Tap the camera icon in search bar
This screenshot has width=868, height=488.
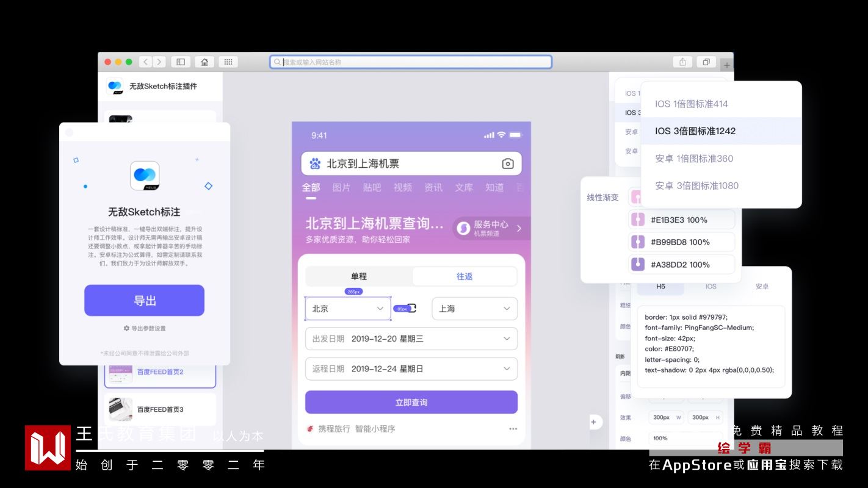pos(508,163)
